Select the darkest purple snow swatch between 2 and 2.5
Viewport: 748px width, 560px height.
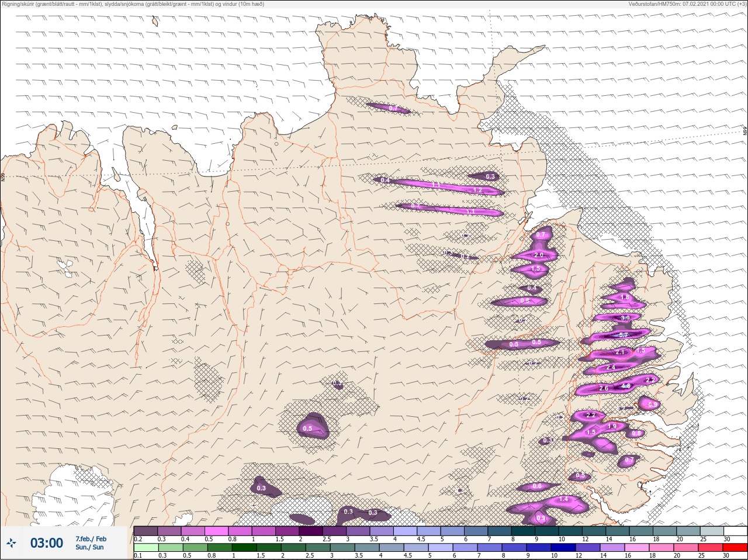pyautogui.click(x=311, y=531)
